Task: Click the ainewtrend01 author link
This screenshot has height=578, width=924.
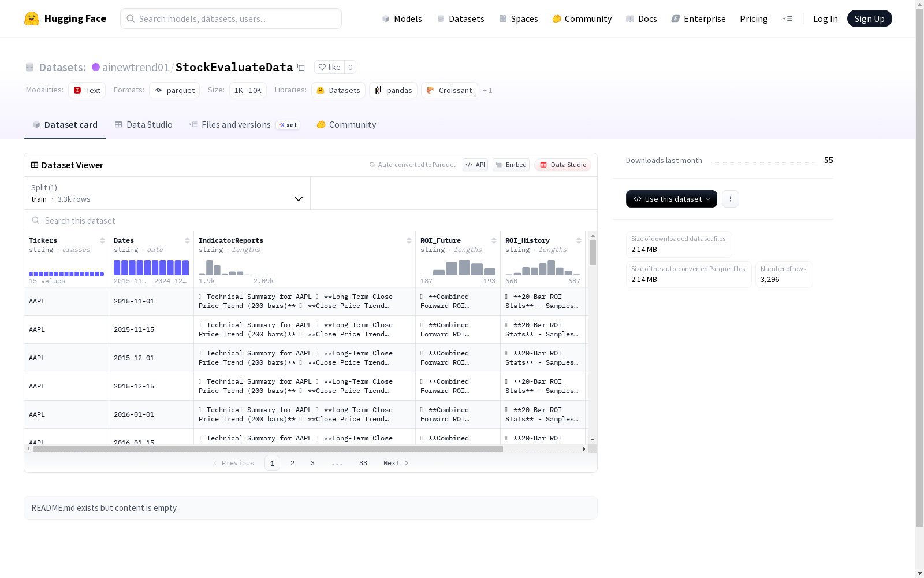Action: click(x=136, y=67)
